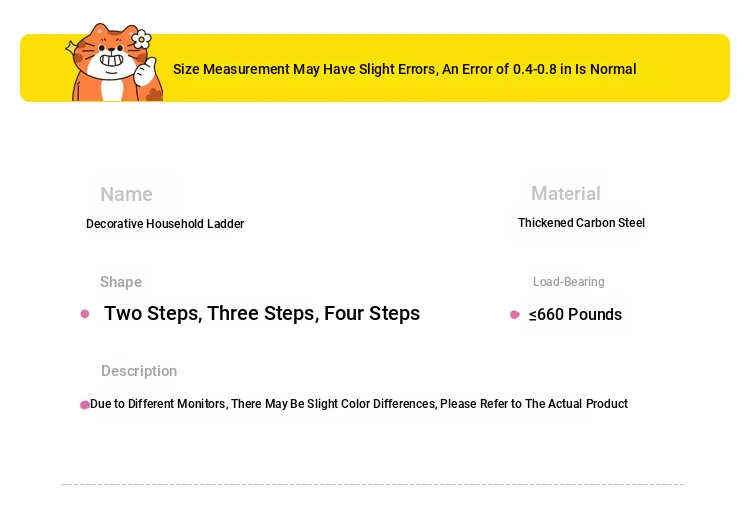Click the cat's grinning face
Image resolution: width=750 pixels, height=525 pixels.
tap(111, 55)
